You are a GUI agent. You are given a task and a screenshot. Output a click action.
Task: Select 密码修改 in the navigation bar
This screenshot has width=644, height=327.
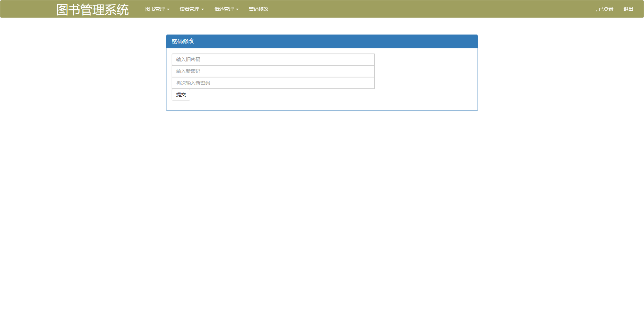(x=258, y=9)
